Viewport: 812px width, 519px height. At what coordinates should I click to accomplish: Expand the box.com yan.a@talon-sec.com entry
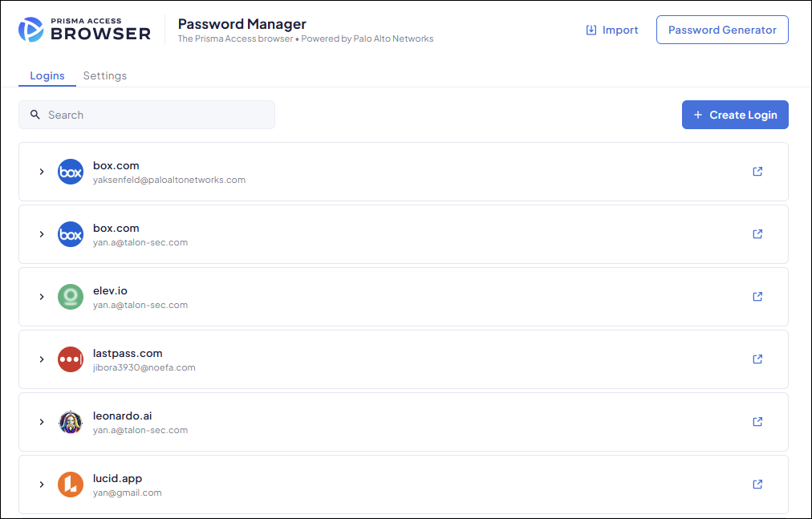coord(42,234)
